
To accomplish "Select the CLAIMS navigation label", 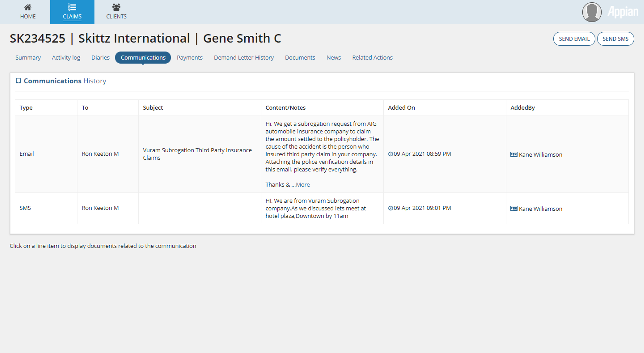I will (72, 16).
